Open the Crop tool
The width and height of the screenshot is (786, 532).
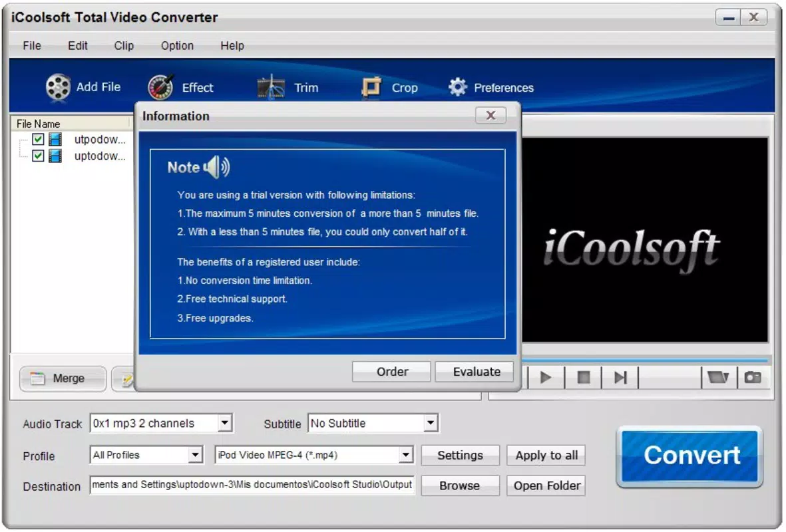pyautogui.click(x=389, y=87)
